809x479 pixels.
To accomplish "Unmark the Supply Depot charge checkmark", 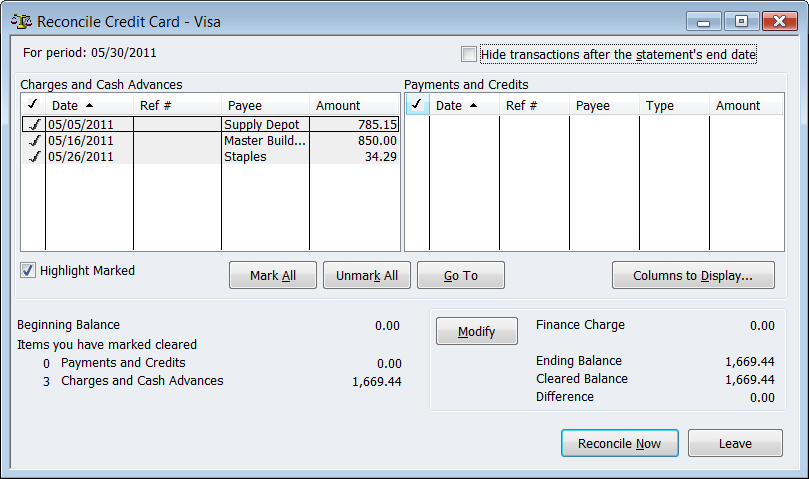I will click(33, 125).
